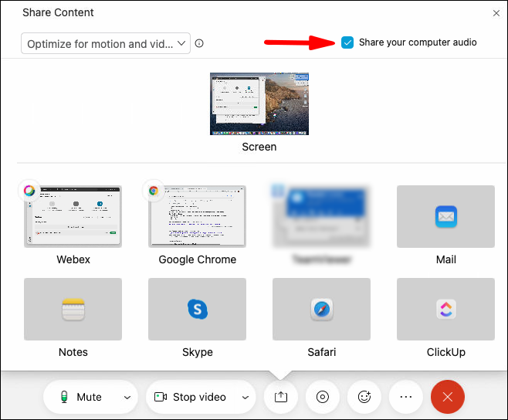Click the Screen label under thumbnail

pos(259,147)
